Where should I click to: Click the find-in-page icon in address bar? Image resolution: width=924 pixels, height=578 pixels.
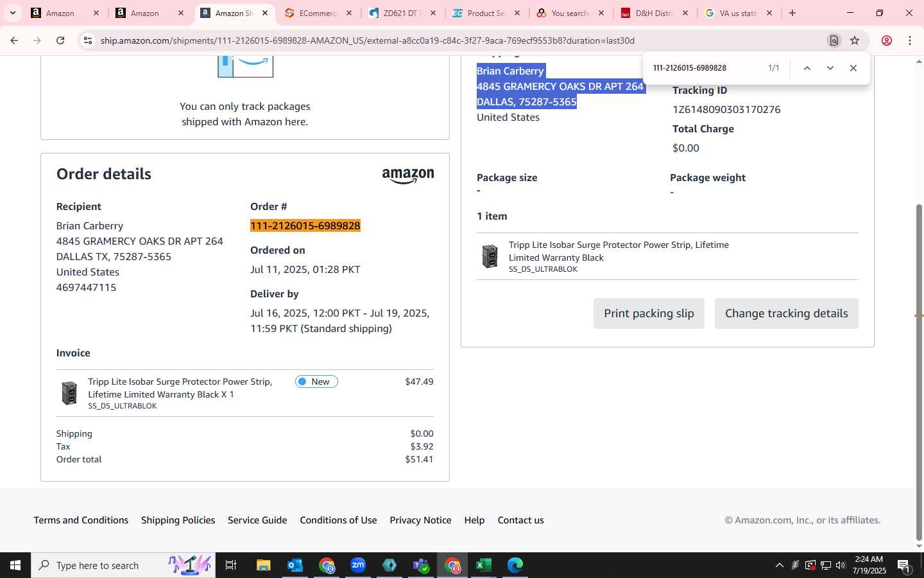click(834, 40)
